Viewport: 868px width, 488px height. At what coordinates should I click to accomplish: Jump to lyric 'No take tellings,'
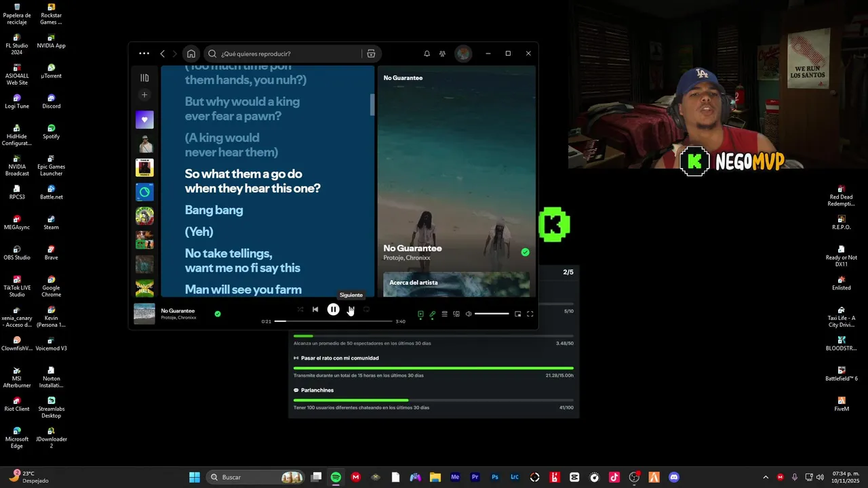229,253
